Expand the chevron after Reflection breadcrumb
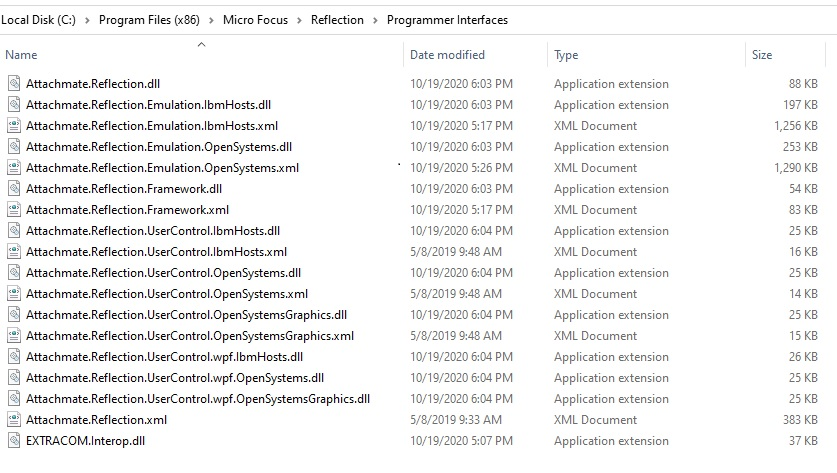Viewport: 837px width, 473px height. 375,20
